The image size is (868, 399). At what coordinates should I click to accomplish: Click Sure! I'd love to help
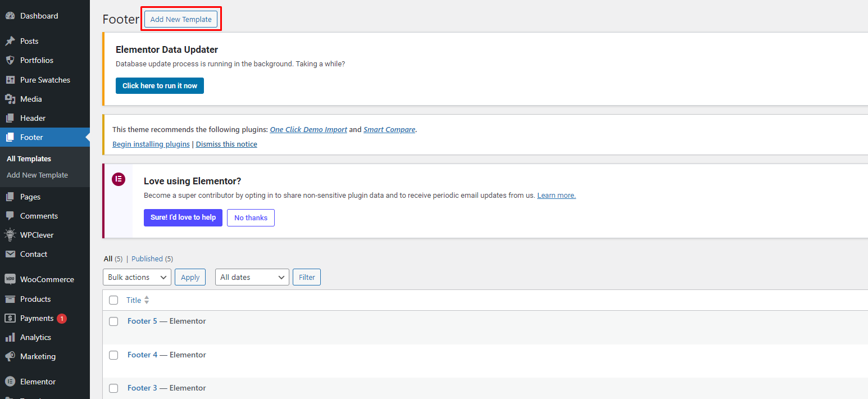183,217
